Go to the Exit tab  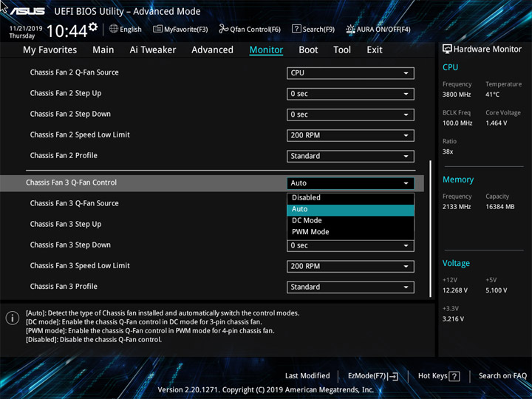pyautogui.click(x=375, y=50)
